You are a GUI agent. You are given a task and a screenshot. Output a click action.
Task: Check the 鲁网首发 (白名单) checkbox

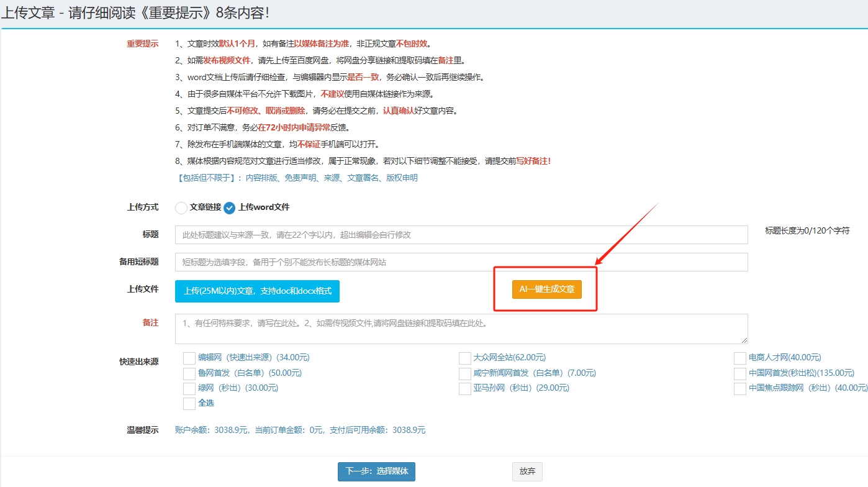[189, 374]
